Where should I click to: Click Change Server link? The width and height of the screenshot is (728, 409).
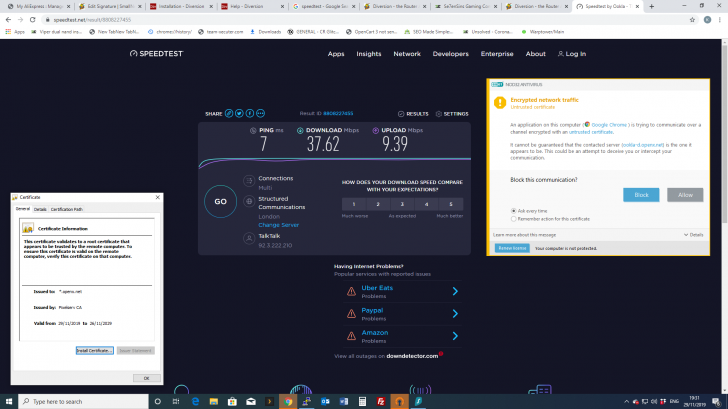tap(279, 225)
